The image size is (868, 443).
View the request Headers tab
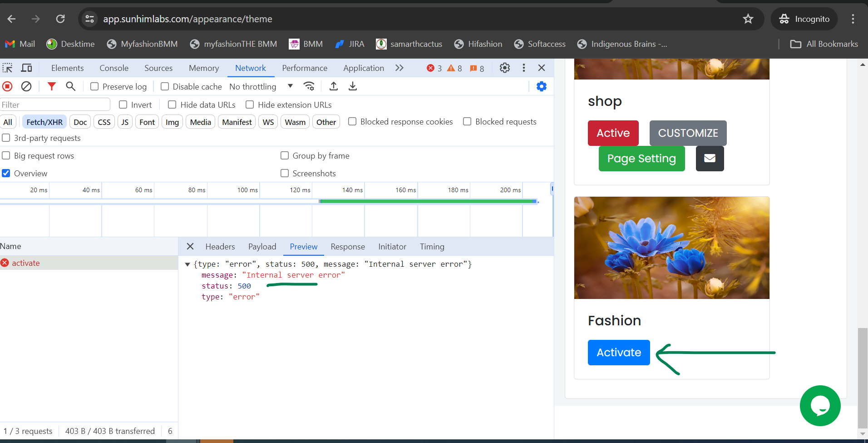pyautogui.click(x=220, y=246)
